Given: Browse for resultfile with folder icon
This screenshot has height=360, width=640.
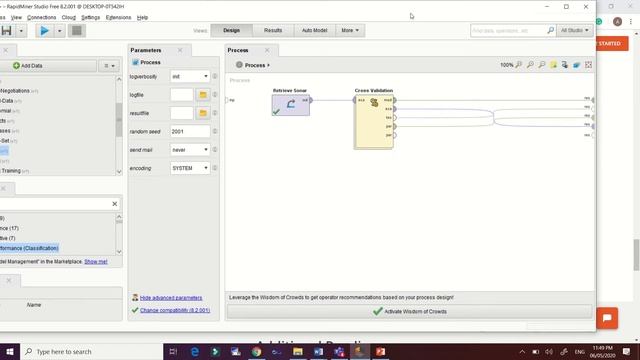Looking at the screenshot, I should coord(203,113).
